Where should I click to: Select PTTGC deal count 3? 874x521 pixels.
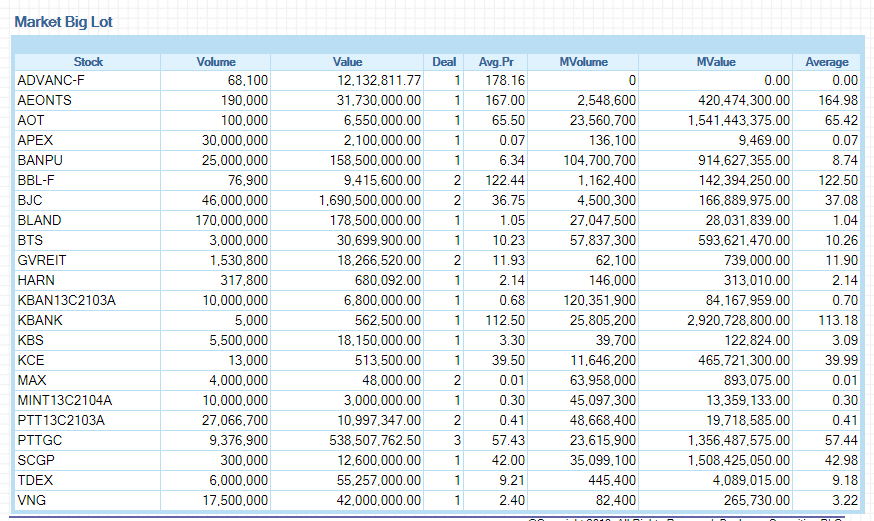[x=457, y=441]
